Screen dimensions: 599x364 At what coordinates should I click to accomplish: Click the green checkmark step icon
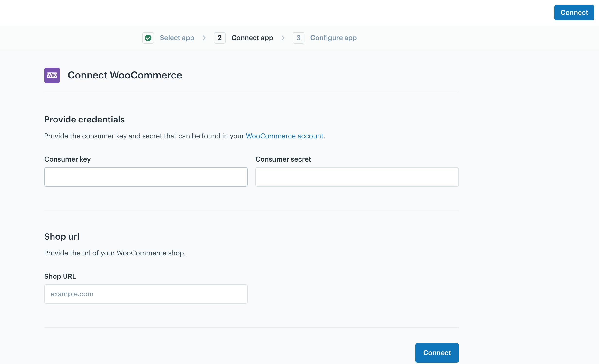[x=148, y=38]
